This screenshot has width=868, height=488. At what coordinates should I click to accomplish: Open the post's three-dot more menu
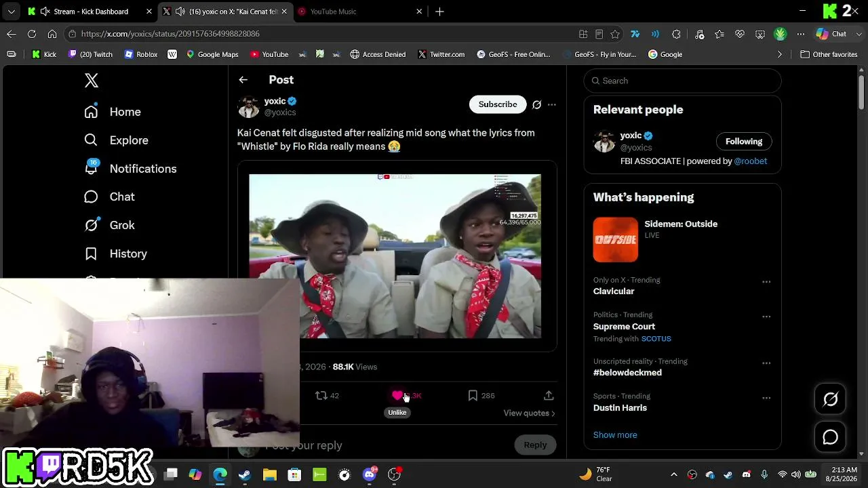[552, 104]
